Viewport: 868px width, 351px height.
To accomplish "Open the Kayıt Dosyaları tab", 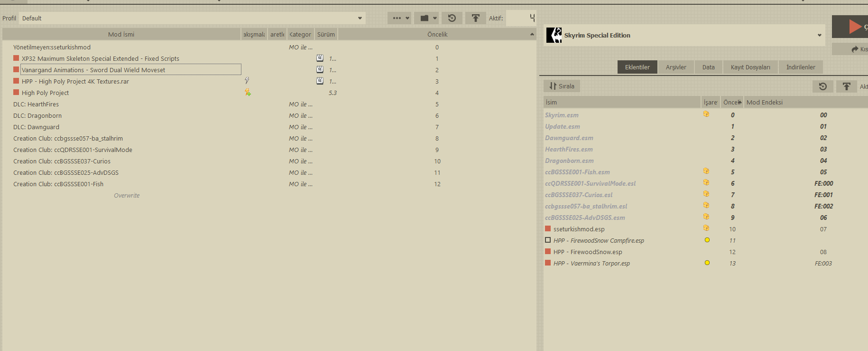I will point(750,67).
